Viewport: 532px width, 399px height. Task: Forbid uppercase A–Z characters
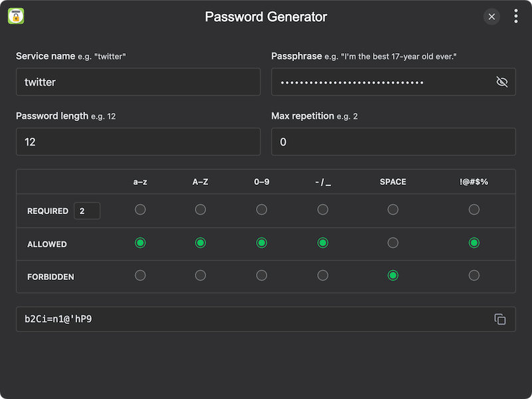[201, 275]
